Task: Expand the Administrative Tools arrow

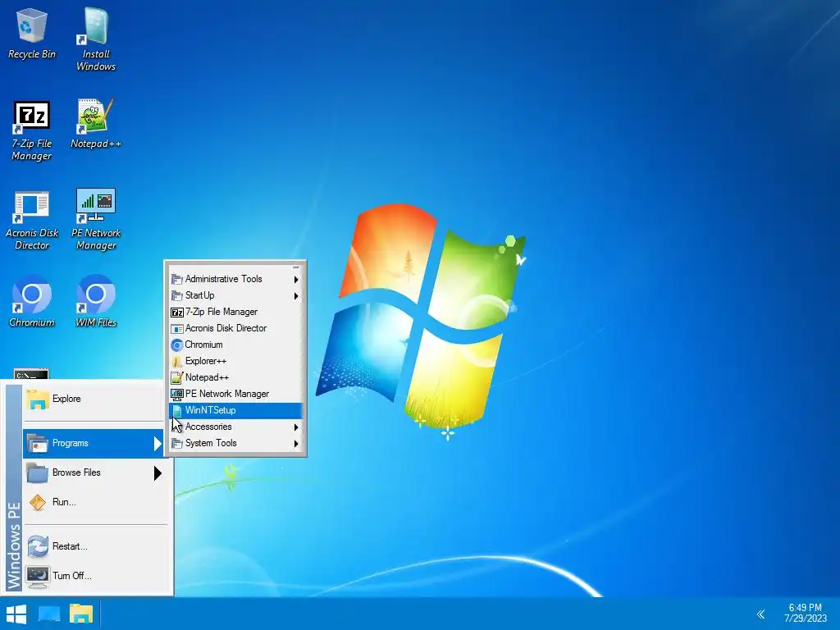Action: coord(296,279)
